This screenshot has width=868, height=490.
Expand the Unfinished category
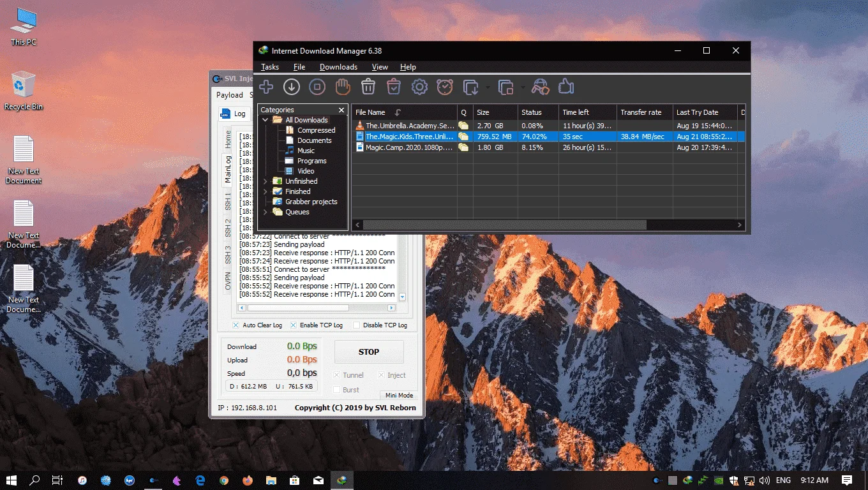point(266,181)
